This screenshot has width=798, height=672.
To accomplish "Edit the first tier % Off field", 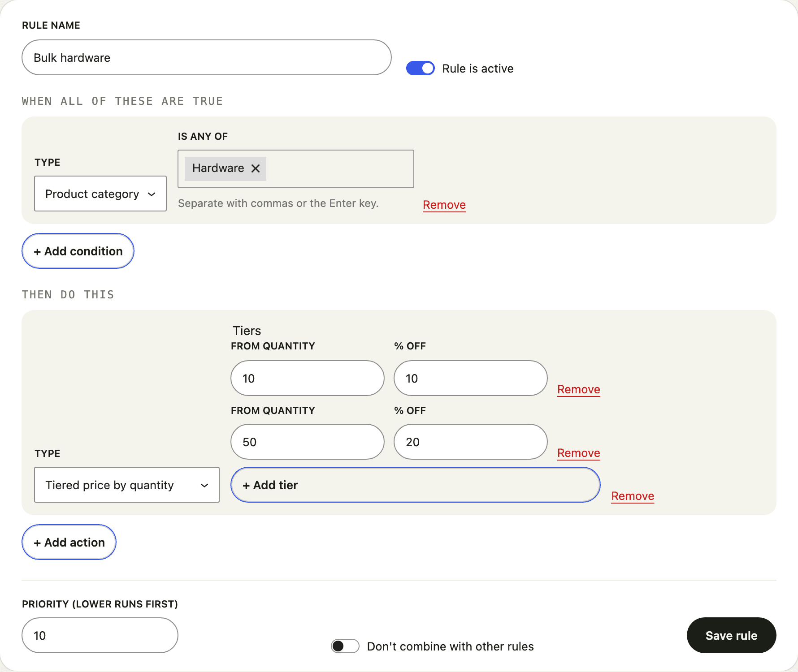I will (471, 378).
